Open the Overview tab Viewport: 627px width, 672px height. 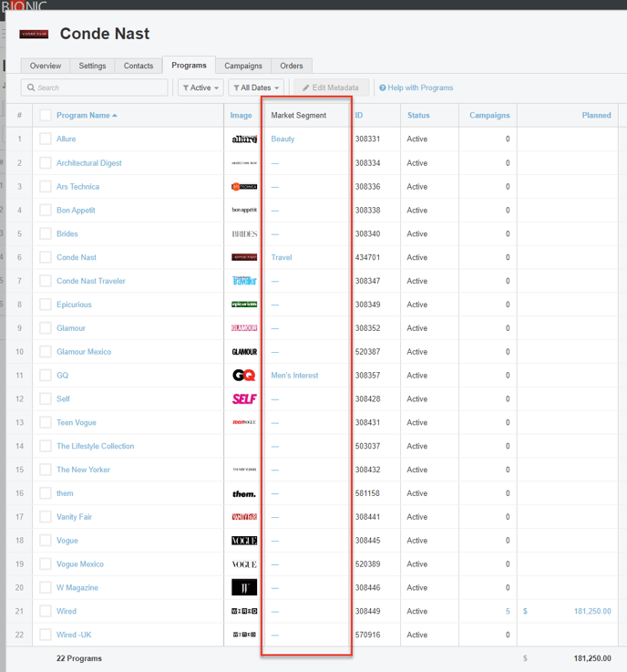point(46,66)
